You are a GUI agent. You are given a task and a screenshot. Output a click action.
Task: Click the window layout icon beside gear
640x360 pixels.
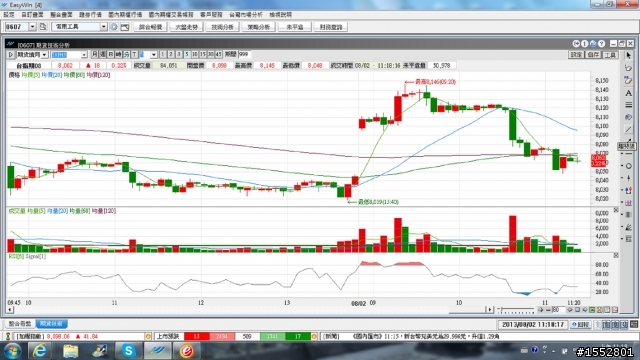pos(124,27)
